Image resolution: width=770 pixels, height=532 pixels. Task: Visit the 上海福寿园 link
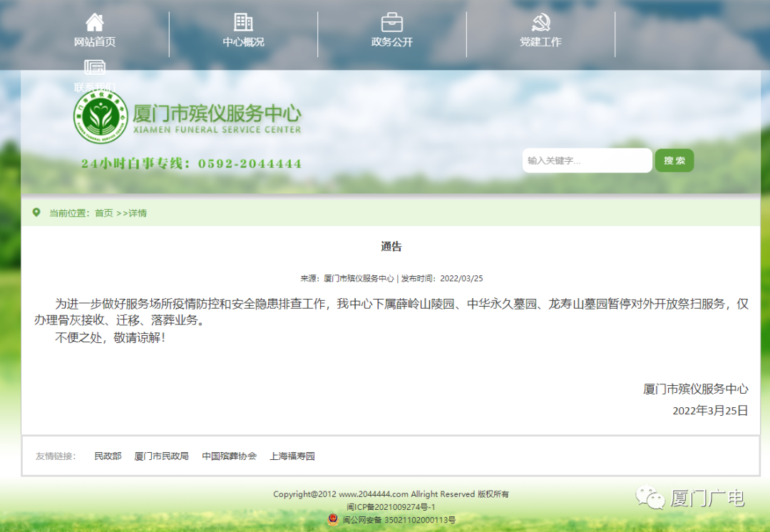pyautogui.click(x=292, y=456)
